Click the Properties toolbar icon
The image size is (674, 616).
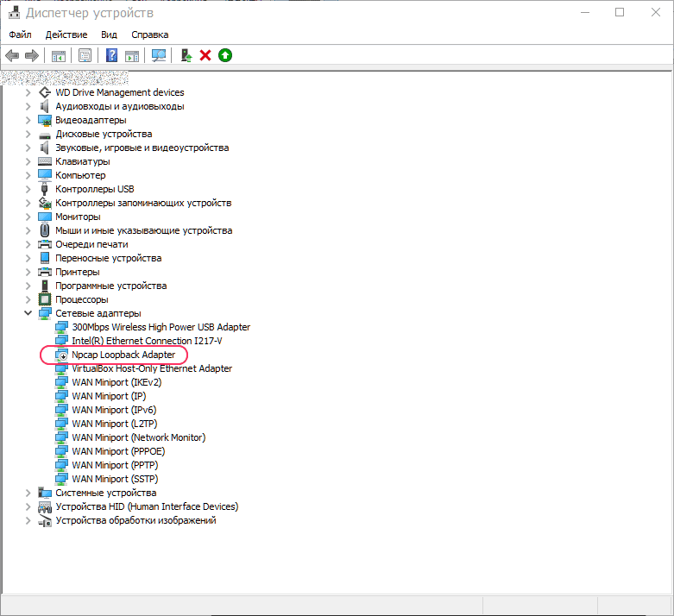click(85, 55)
